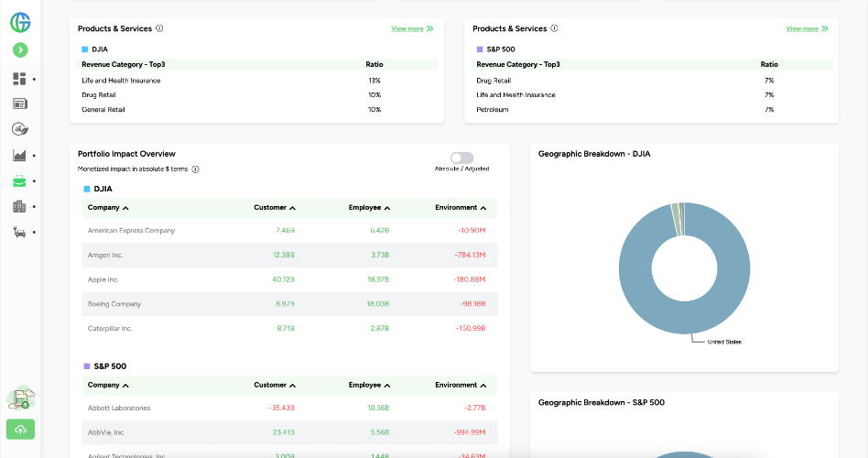Select the Abbott Laboratories row
Viewport: 868px width, 458px height.
pyautogui.click(x=289, y=409)
